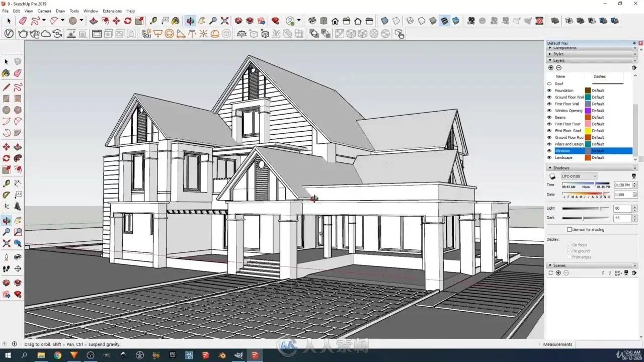Open the Arc tool dropdown arrow
This screenshot has width=644, height=362.
click(x=62, y=21)
